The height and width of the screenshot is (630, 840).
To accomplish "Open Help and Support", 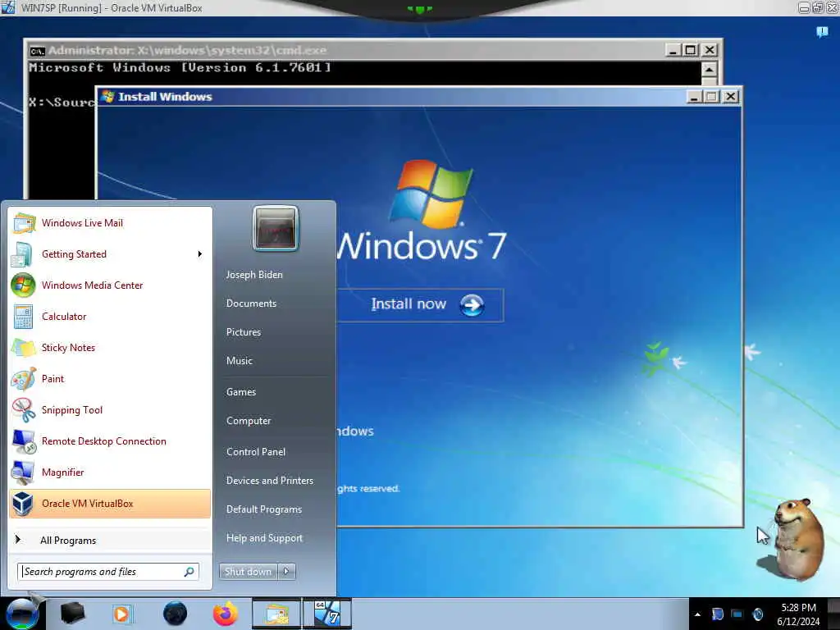I will click(264, 538).
